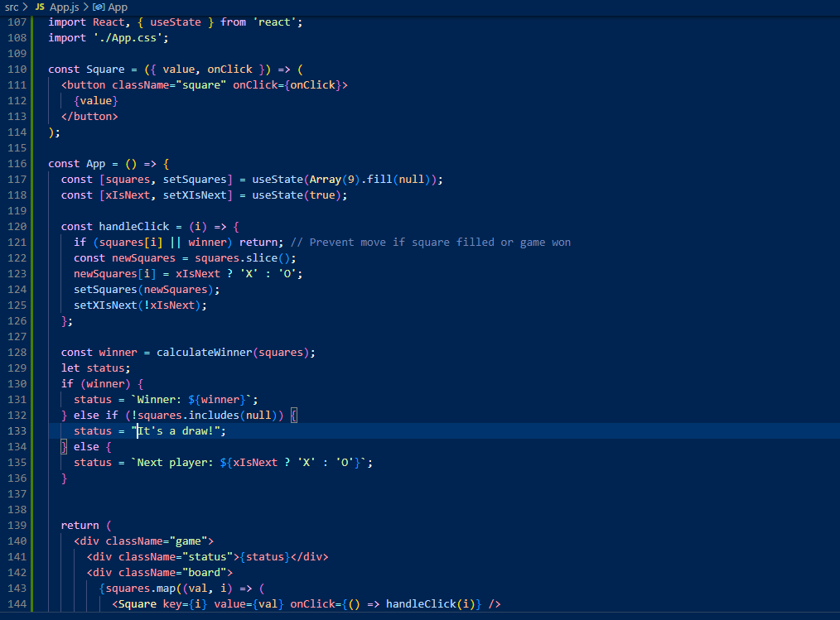Click 'includes' in the else-if condition
840x620 pixels.
click(x=214, y=416)
